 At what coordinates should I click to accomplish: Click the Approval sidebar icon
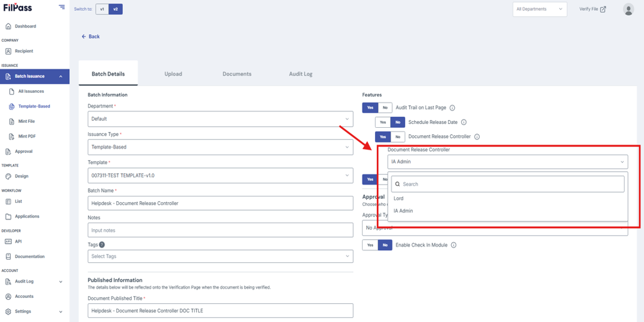(8, 151)
